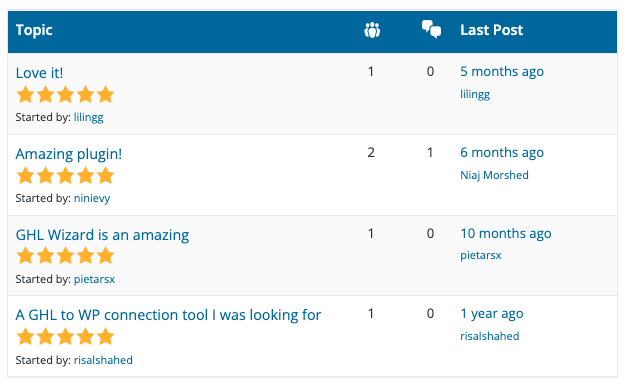Click the star rating under Love it!

pyautogui.click(x=65, y=95)
